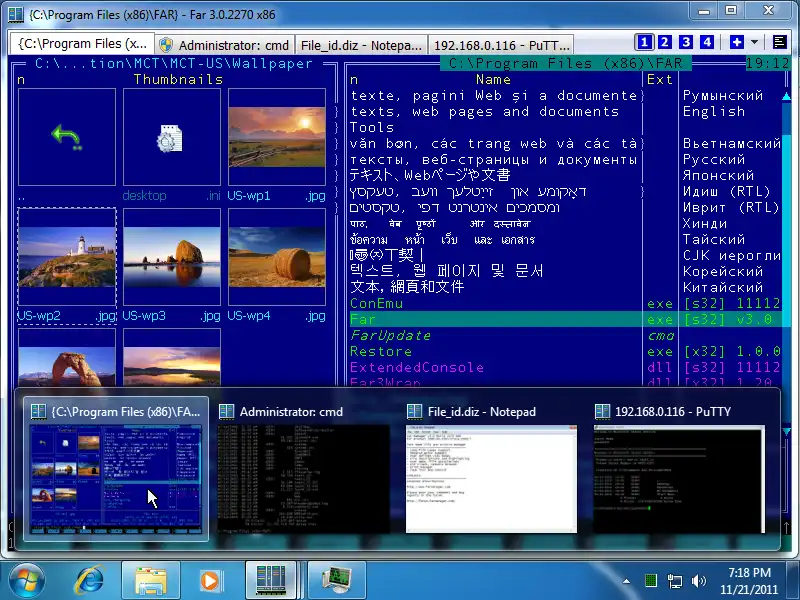Click the 'texts, web pages and documents' row

coord(565,112)
